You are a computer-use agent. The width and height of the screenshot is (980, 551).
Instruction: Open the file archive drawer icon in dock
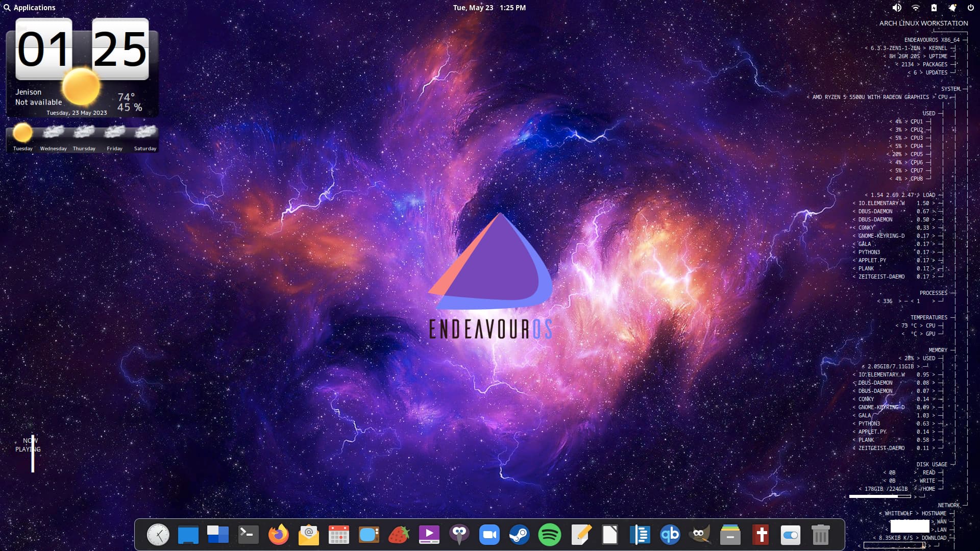730,535
